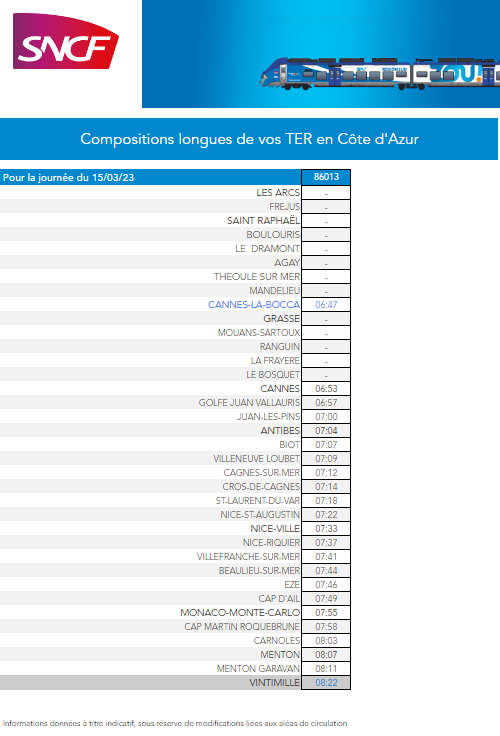The width and height of the screenshot is (500, 736).
Task: Click VILLEFRANCHE-SUR-MER station
Action: click(248, 557)
